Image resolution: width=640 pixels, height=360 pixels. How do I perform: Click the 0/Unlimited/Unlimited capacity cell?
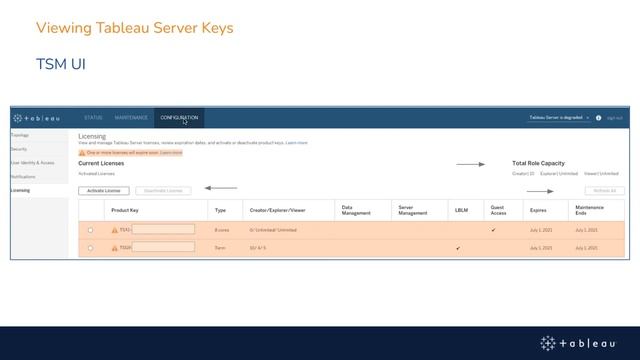point(273,230)
